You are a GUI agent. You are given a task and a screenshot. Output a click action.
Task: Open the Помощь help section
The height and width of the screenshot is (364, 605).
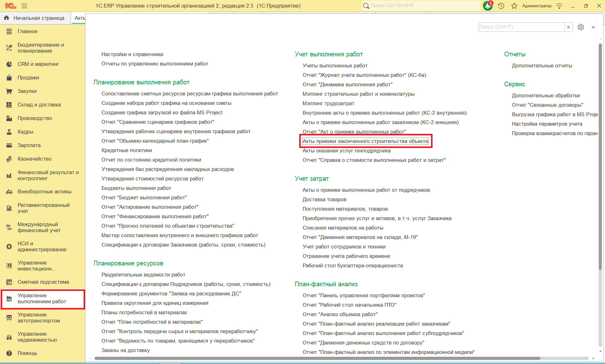(27, 353)
